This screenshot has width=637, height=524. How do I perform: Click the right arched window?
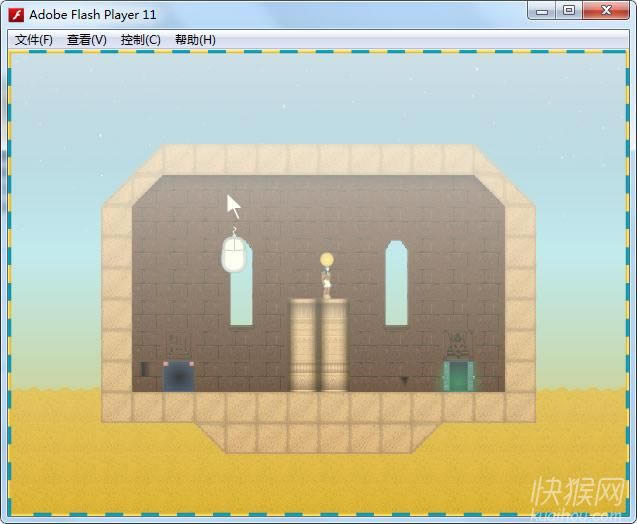click(397, 283)
